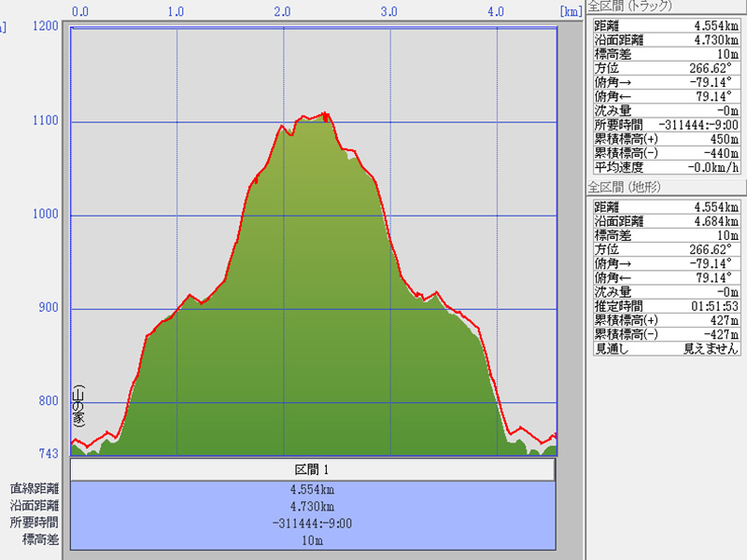This screenshot has height=560, width=747.
Task: Click the 平均速度 value -0.0km/h
Action: click(x=713, y=168)
